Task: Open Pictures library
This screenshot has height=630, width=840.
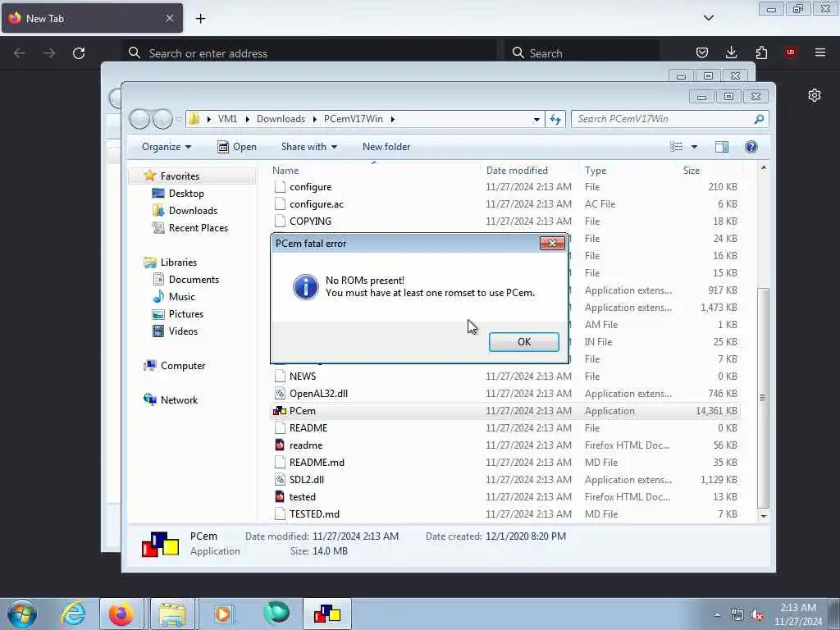Action: (x=186, y=314)
